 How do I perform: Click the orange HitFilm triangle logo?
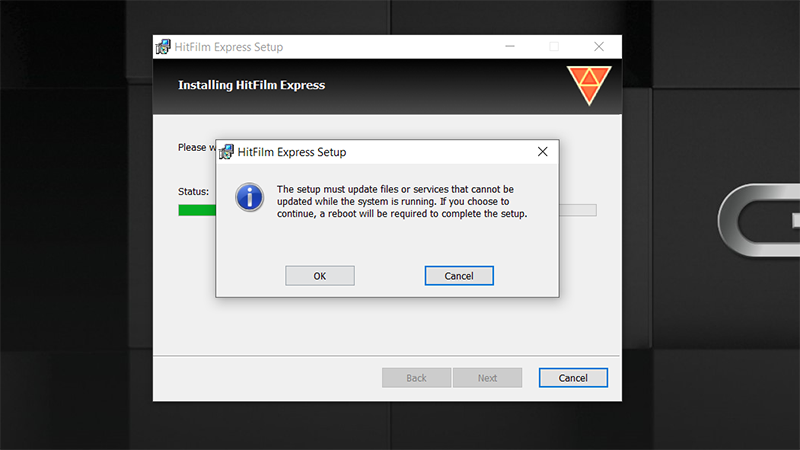tap(589, 85)
